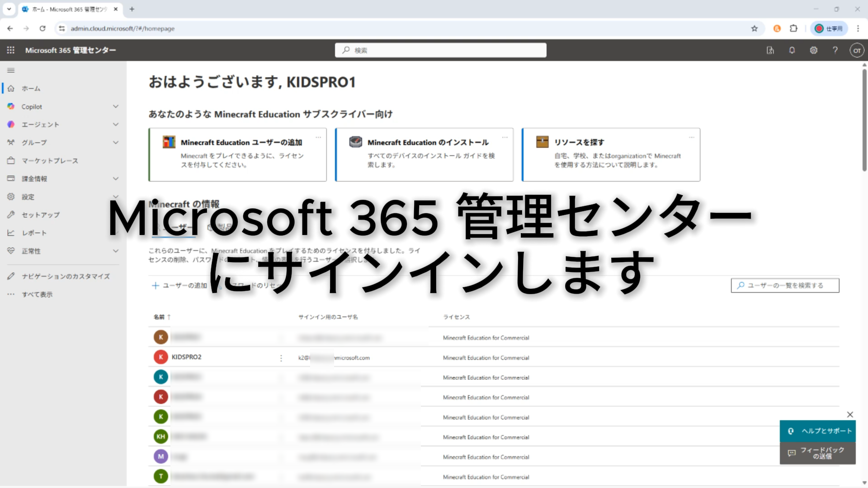Bookmark page with star icon

(x=755, y=28)
